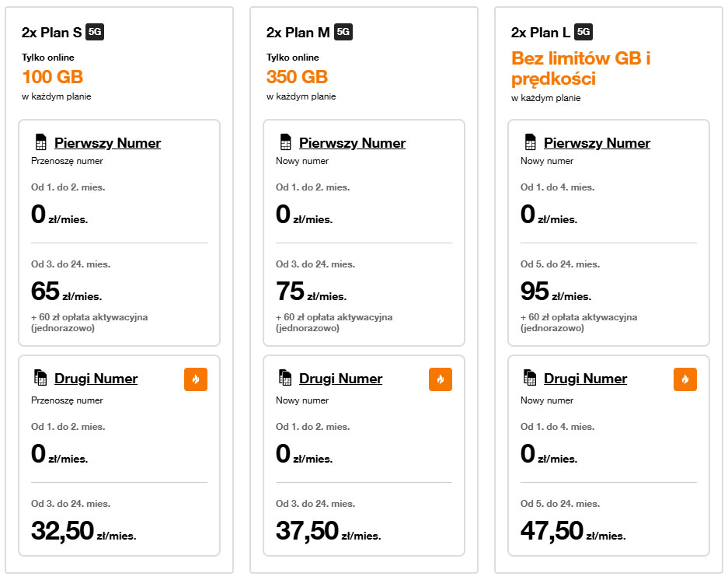
Task: Open the Drugi Numer link in Plan S
Action: coord(96,379)
